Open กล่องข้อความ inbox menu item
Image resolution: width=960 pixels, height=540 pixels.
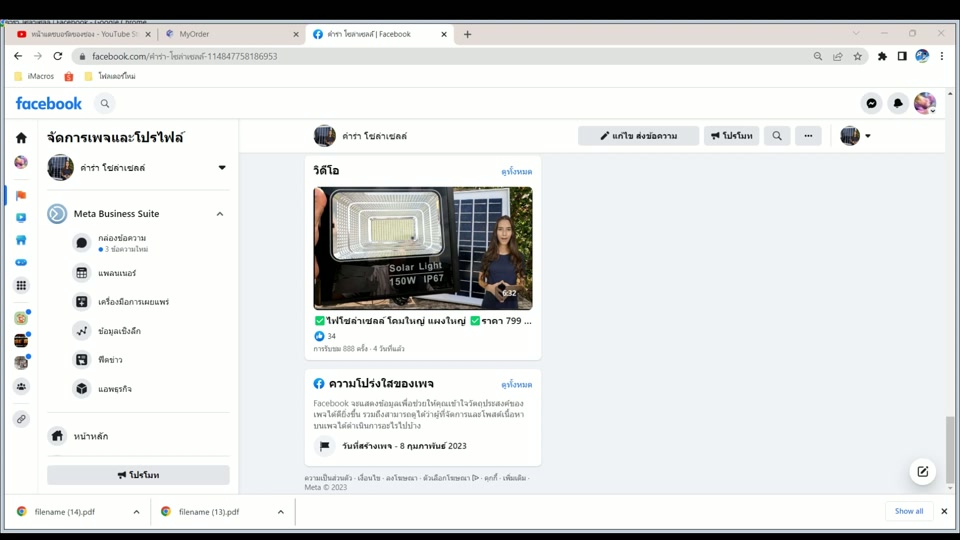tap(122, 239)
